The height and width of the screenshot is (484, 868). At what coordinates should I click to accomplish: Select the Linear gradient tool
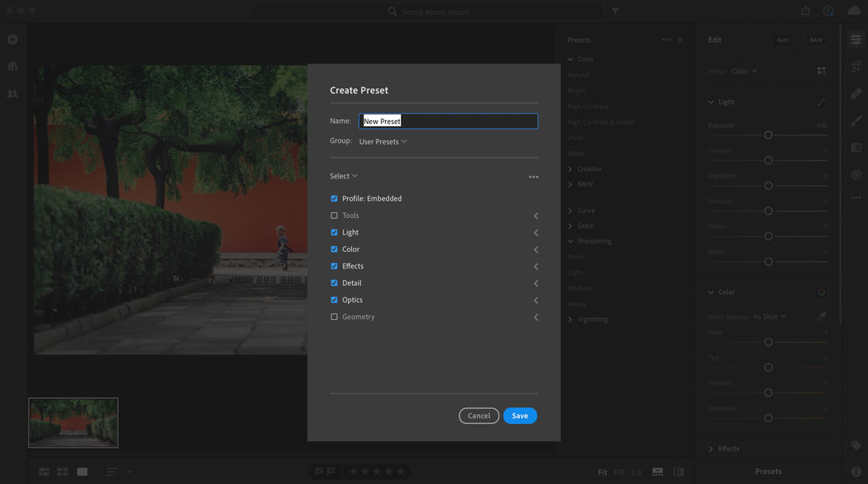(x=856, y=148)
